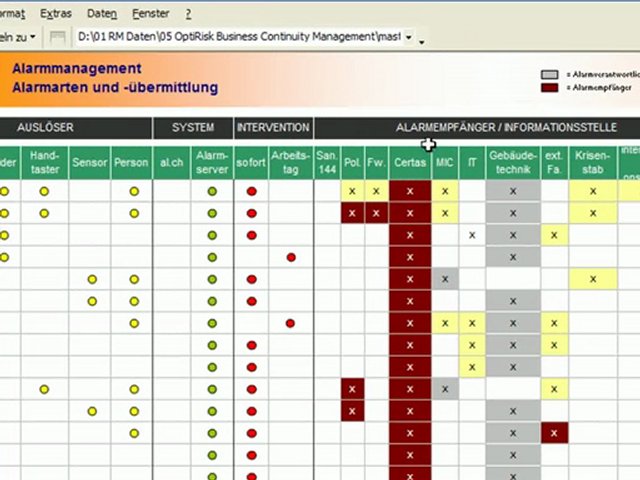Expand the file path address dropdown

point(409,38)
